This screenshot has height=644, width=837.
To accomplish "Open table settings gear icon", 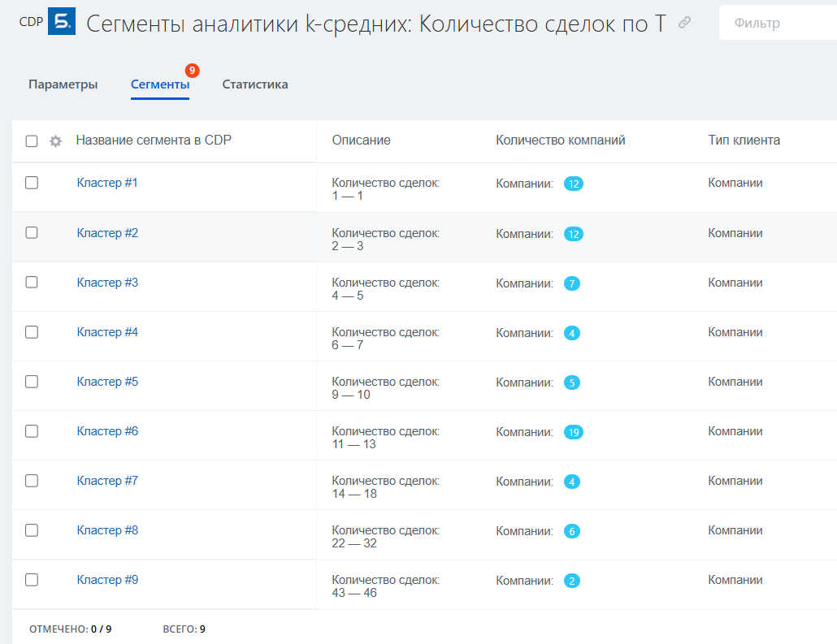I will (x=55, y=140).
